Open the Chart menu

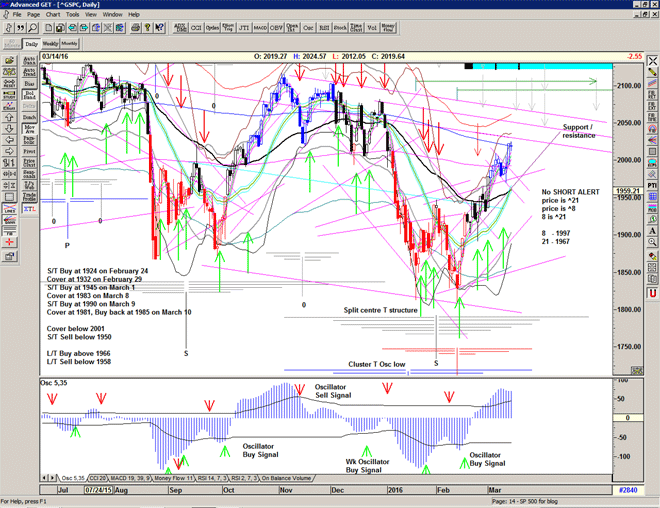pyautogui.click(x=52, y=15)
